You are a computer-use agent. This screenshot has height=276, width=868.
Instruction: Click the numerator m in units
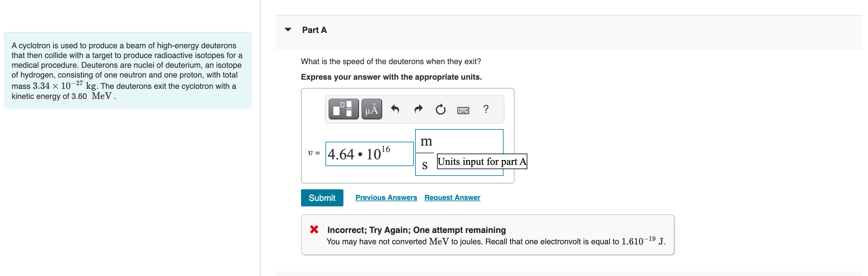point(426,141)
